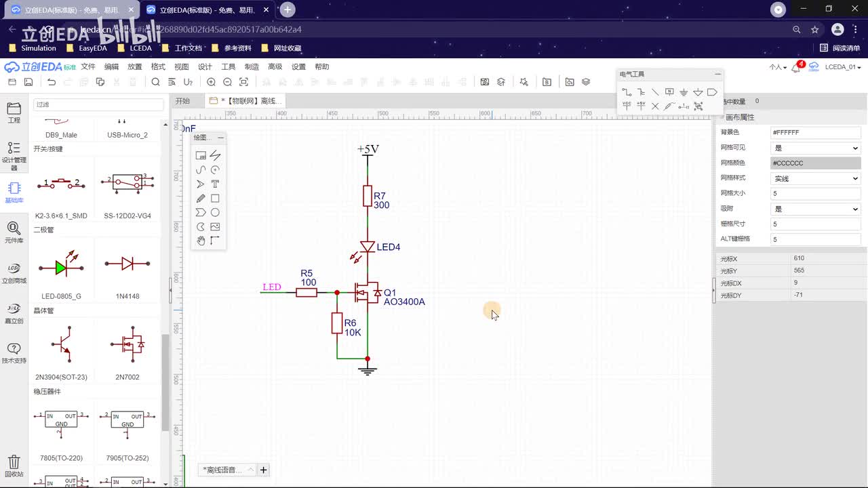This screenshot has height=488, width=868.
Task: Select the canvas origin tool
Action: (215, 241)
